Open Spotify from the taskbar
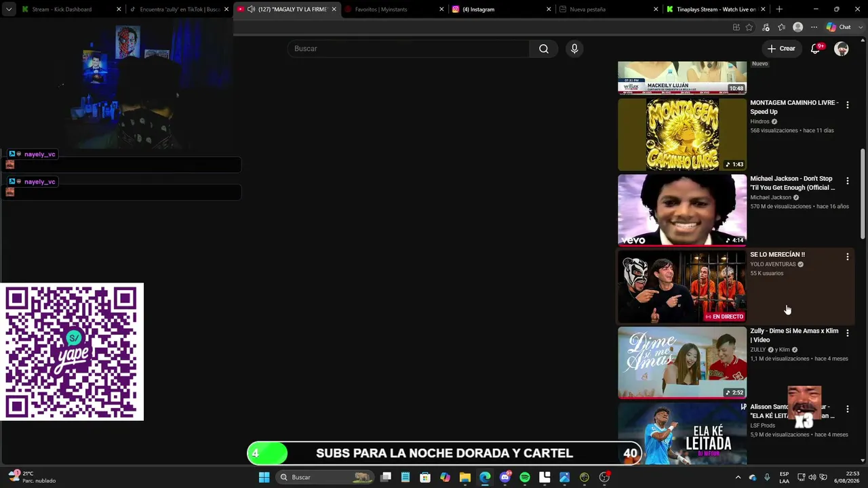The image size is (868, 488). pyautogui.click(x=525, y=477)
